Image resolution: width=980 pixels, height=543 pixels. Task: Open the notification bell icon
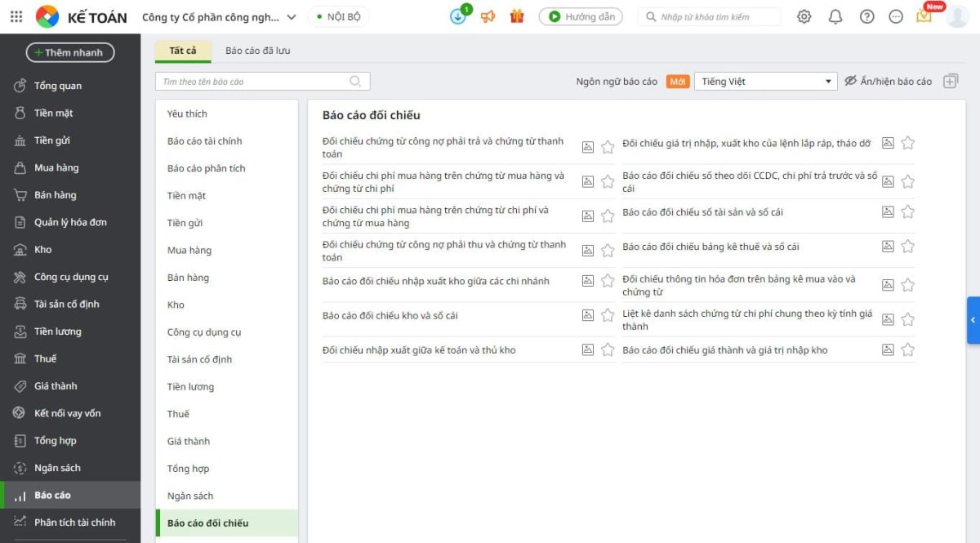point(835,16)
